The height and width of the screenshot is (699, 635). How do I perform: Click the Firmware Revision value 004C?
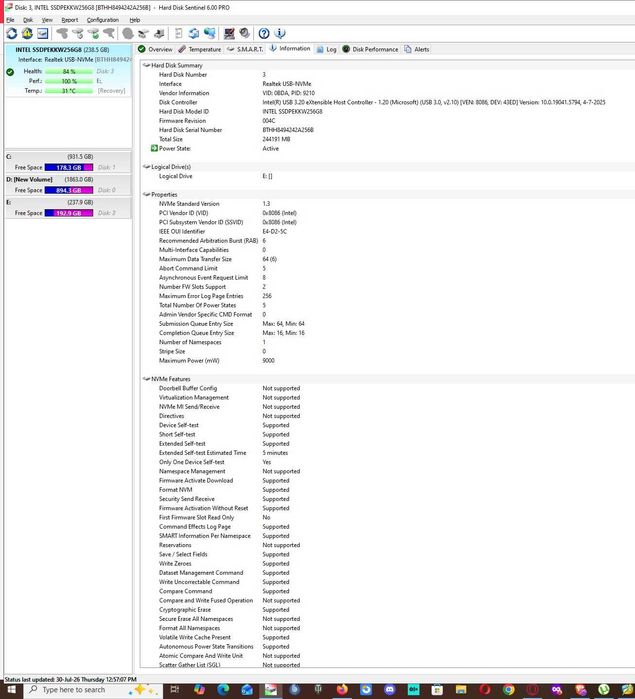(x=268, y=121)
